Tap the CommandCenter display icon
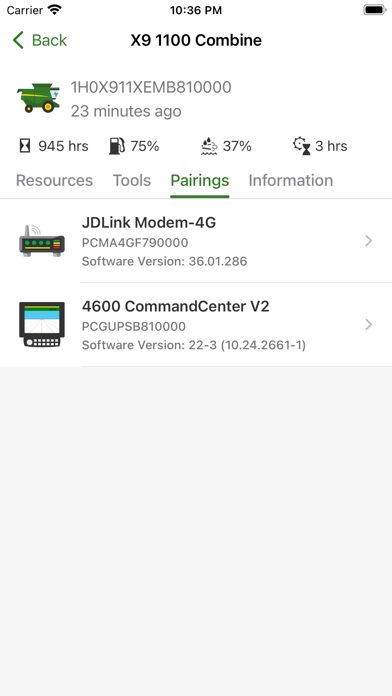392x696 pixels. pos(42,325)
